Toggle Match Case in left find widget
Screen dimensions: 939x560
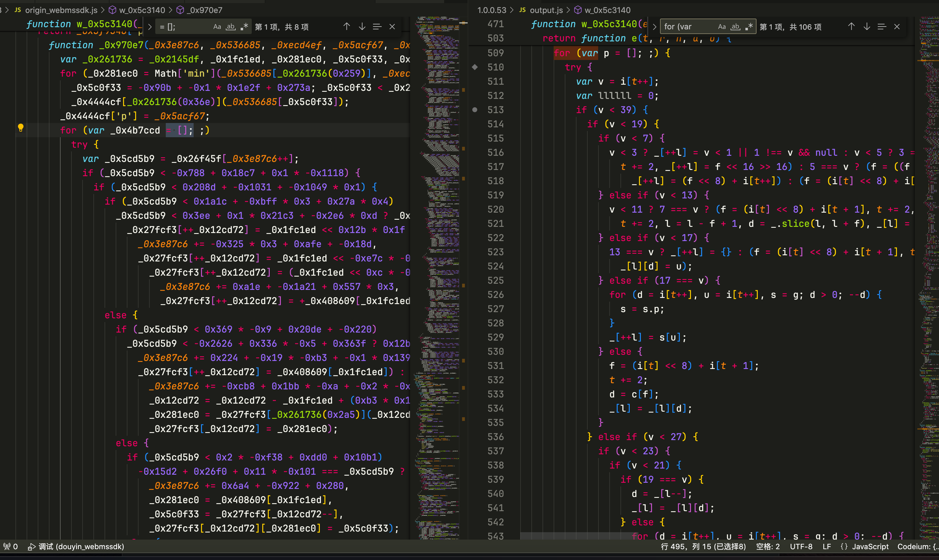(217, 27)
